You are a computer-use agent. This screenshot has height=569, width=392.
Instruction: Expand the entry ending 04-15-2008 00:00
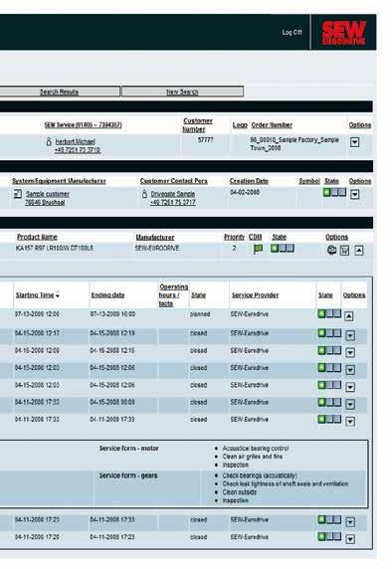click(x=350, y=404)
